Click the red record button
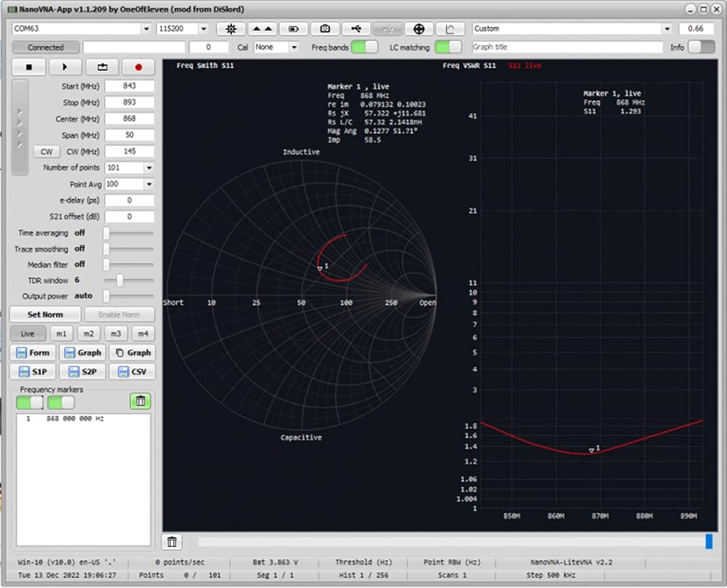Image resolution: width=727 pixels, height=588 pixels. coord(138,67)
